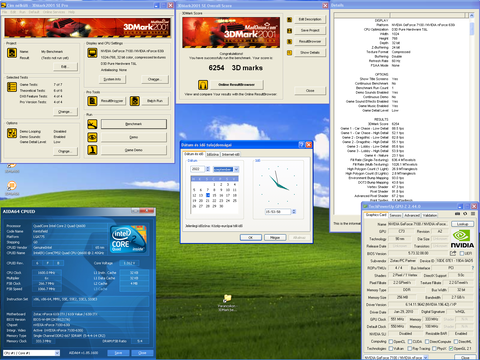This screenshot has height=360, width=480.
Task: Click the Save button in AIDA64 CPUID
Action: [118, 353]
